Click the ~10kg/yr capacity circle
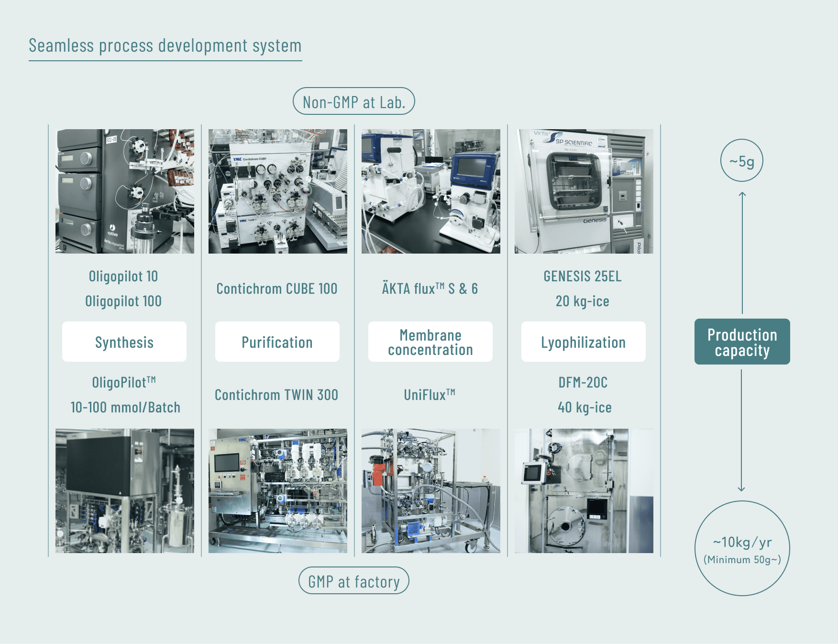The image size is (838, 644). point(742,548)
